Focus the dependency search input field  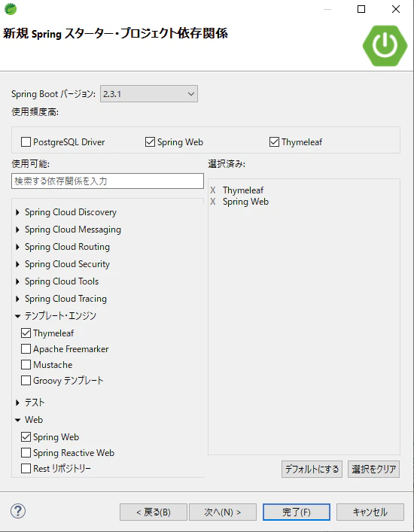108,181
